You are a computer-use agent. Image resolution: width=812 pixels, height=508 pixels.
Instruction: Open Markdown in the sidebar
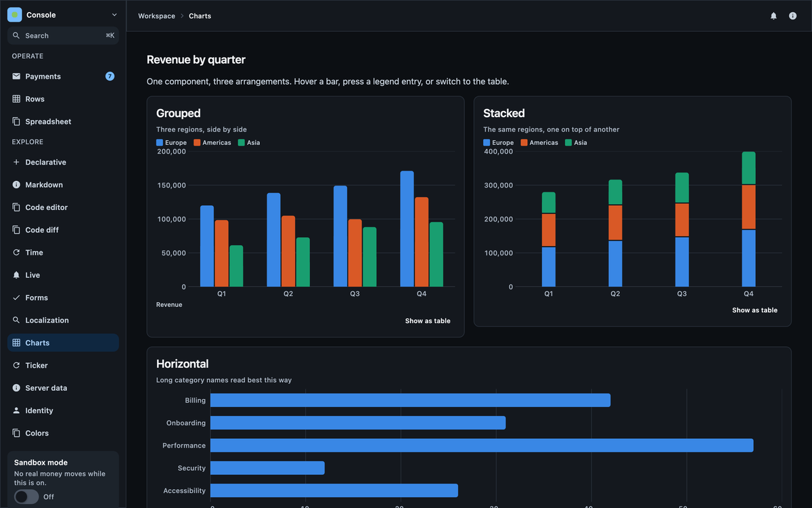click(x=63, y=185)
